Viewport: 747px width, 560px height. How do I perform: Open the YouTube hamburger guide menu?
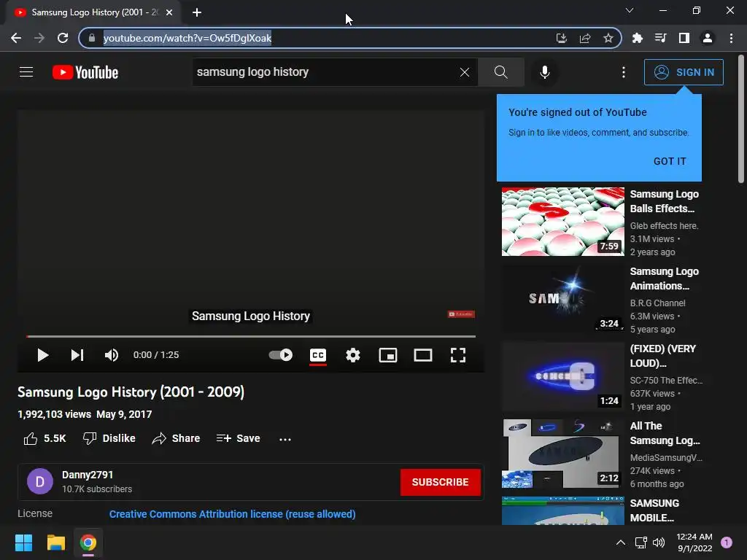tap(26, 72)
